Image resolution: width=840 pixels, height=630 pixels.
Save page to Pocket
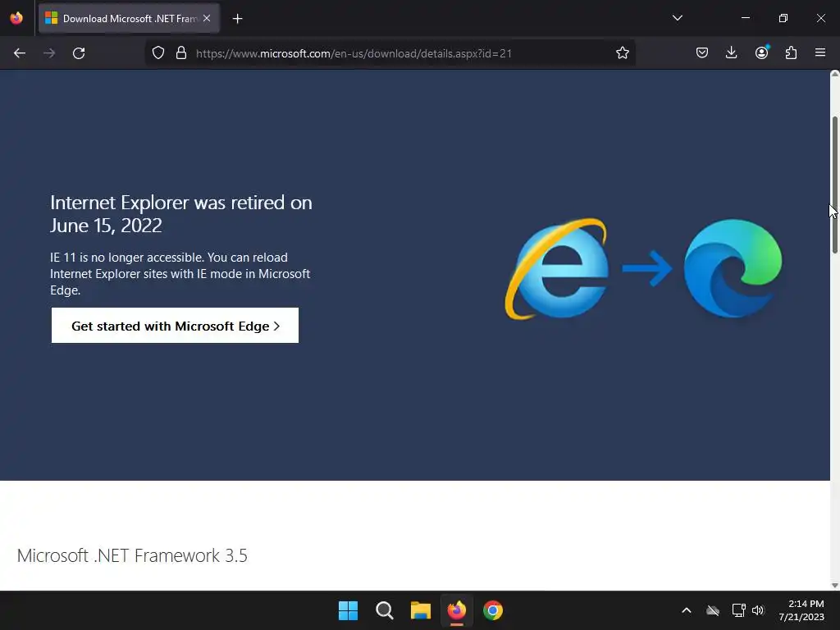702,53
